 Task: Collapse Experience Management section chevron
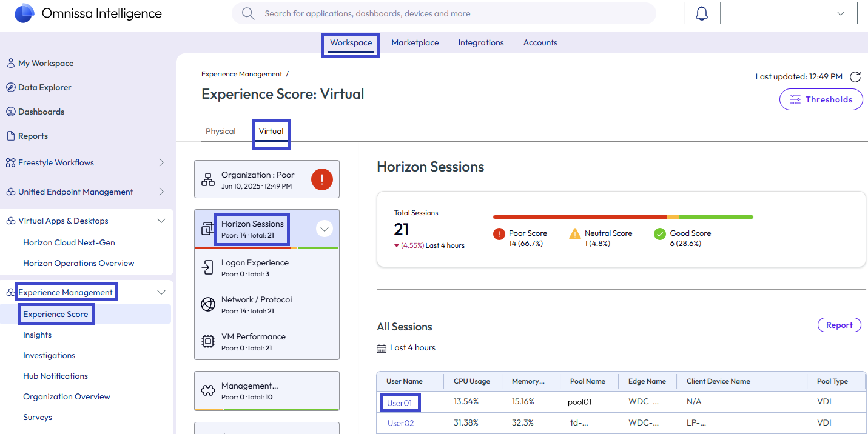tap(161, 292)
